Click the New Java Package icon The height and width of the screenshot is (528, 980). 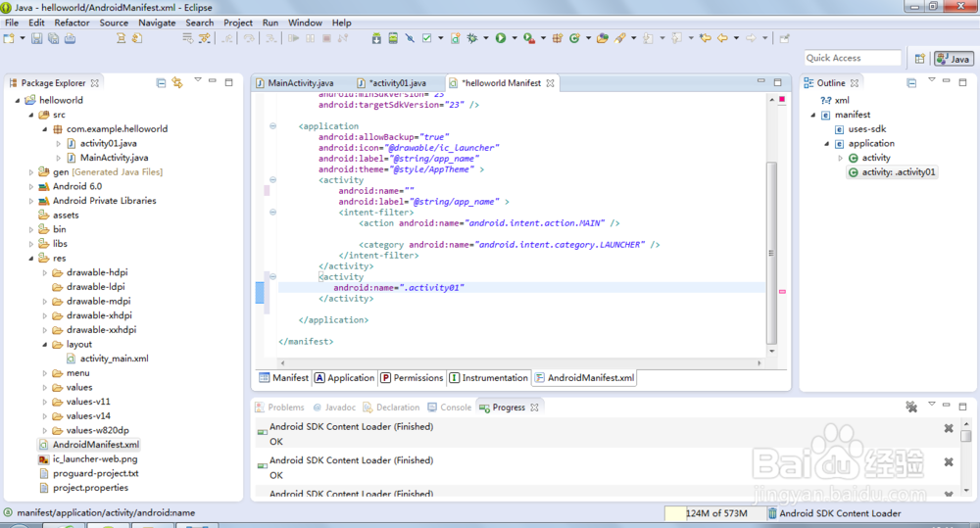[558, 39]
